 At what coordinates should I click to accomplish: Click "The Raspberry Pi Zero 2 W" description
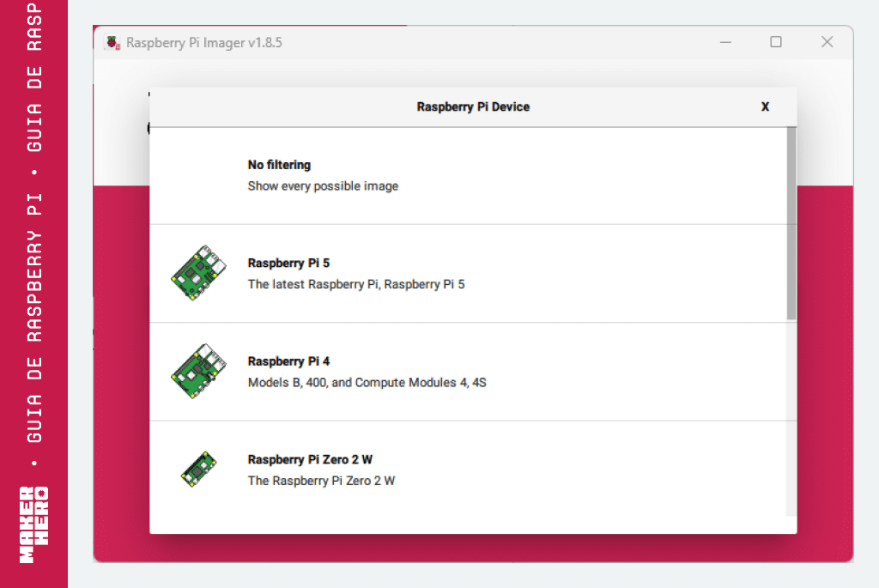click(x=321, y=481)
